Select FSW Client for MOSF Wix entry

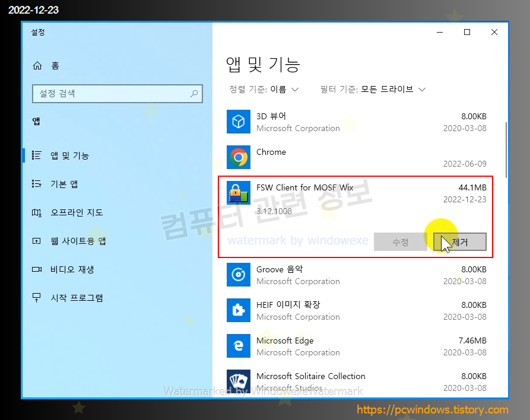coord(356,217)
